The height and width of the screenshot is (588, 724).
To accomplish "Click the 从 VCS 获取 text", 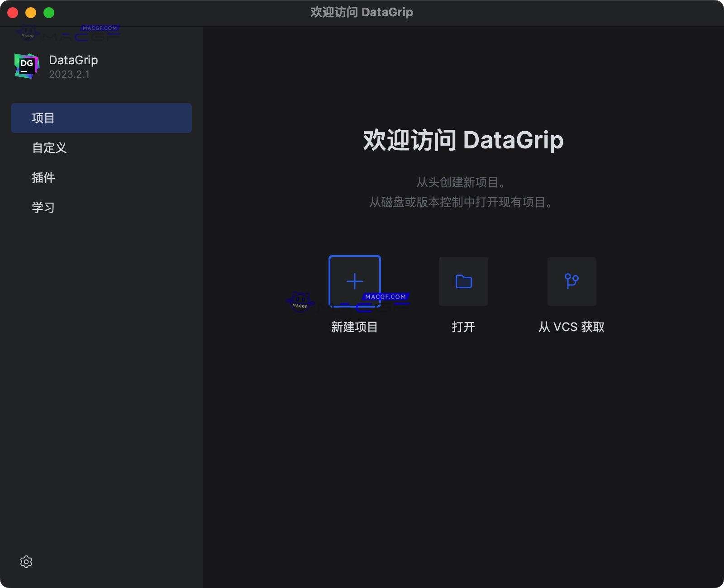I will click(x=571, y=327).
